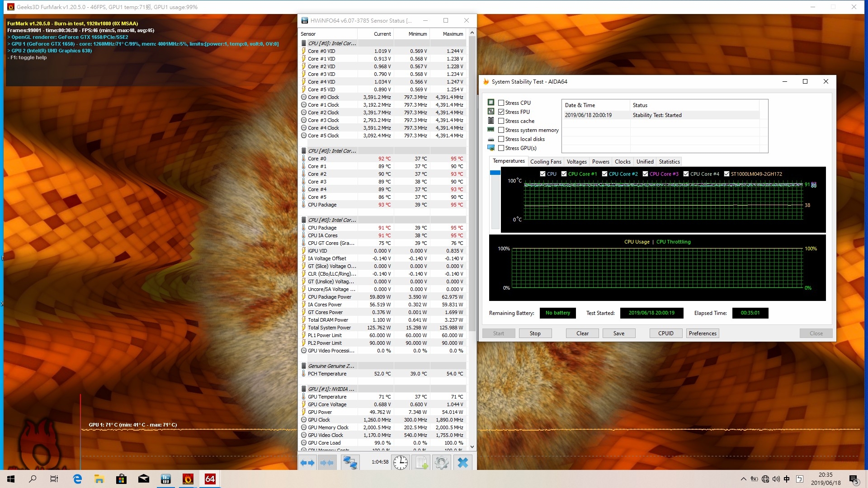
Task: Click the volume speaker tray icon
Action: [x=776, y=479]
